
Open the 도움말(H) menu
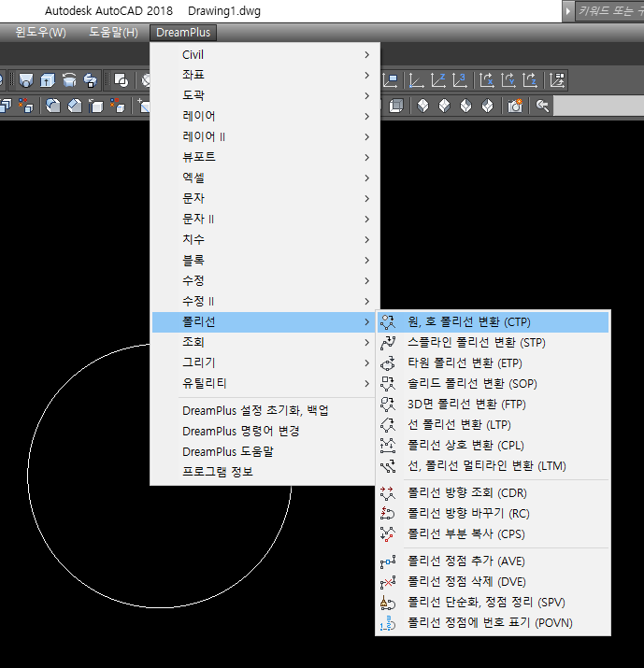(x=113, y=33)
